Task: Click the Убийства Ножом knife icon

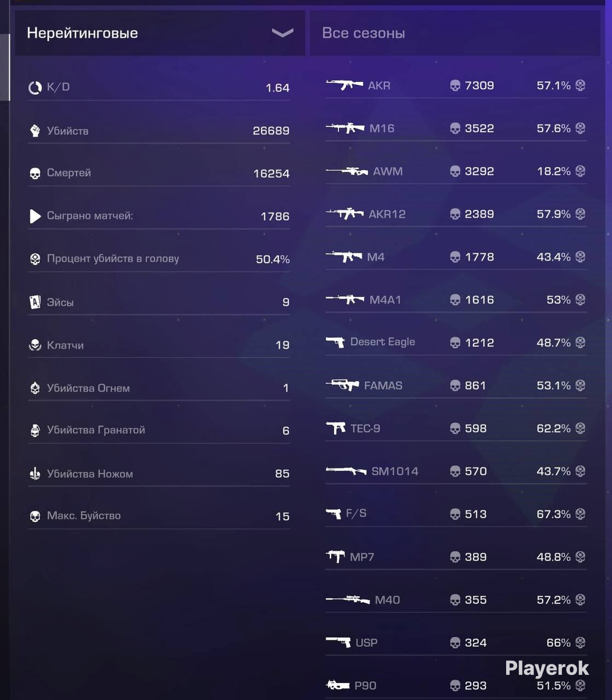Action: pos(35,474)
